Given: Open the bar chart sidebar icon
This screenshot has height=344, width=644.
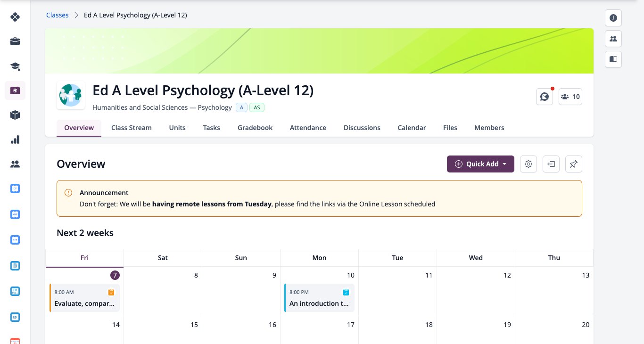Looking at the screenshot, I should [15, 139].
